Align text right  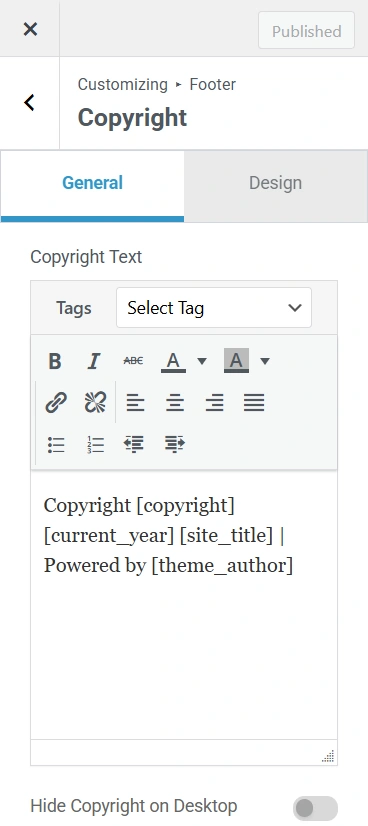[214, 402]
